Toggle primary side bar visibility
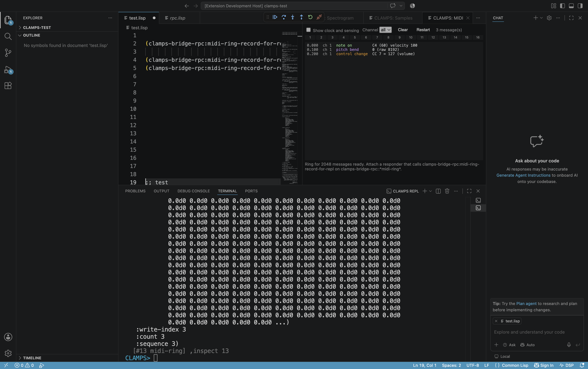588x369 pixels. pyautogui.click(x=562, y=6)
